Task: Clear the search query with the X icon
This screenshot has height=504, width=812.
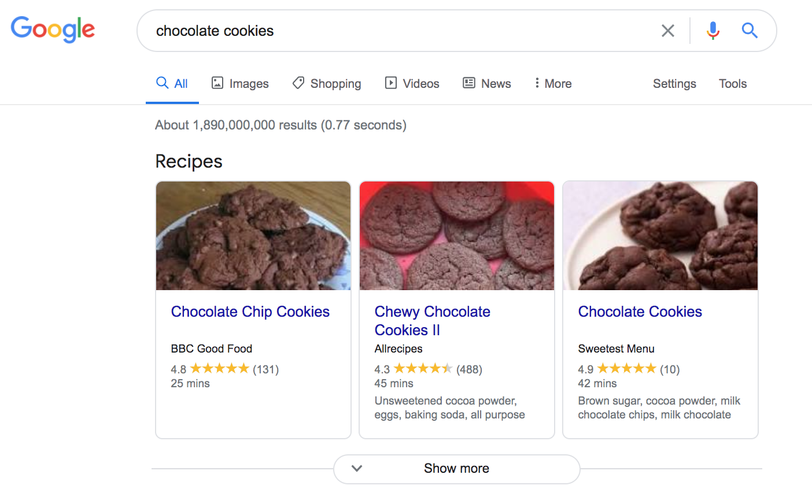Action: pyautogui.click(x=667, y=31)
